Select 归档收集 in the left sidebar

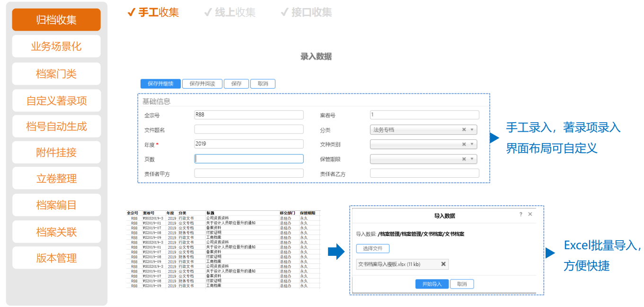pyautogui.click(x=56, y=20)
